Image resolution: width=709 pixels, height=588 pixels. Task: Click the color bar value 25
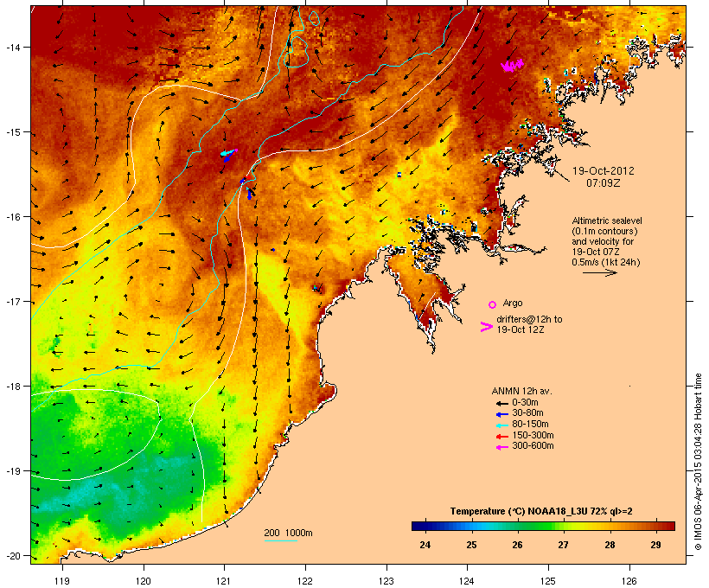point(471,545)
